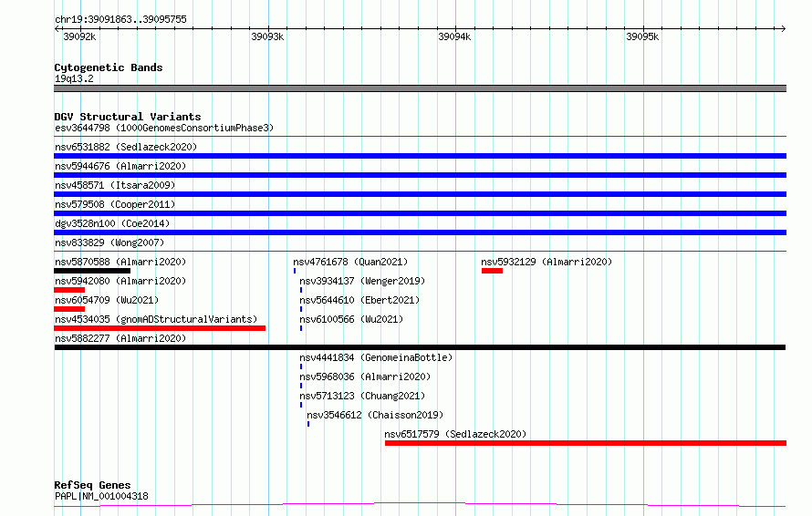Click the dgv3528n100 Coe2014 blue bar
The width and height of the screenshot is (812, 516).
coord(420,232)
